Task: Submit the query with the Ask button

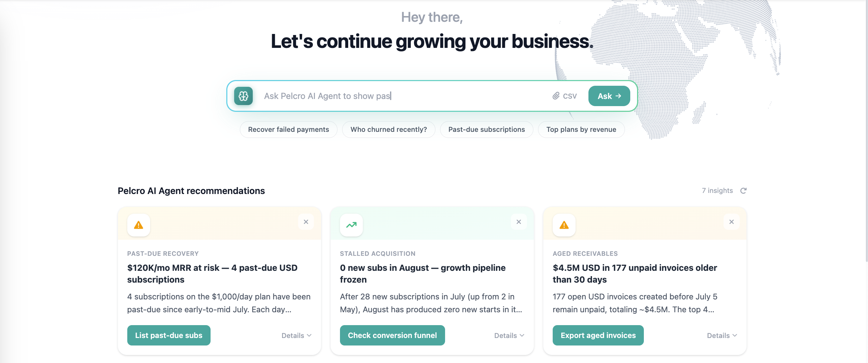Action: (609, 96)
